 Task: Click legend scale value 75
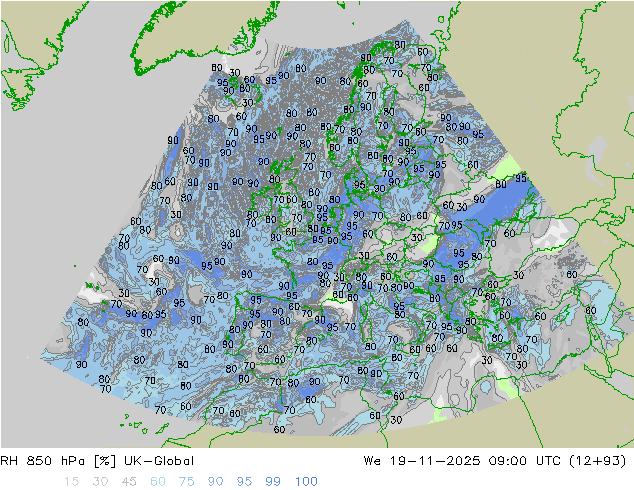point(187,482)
